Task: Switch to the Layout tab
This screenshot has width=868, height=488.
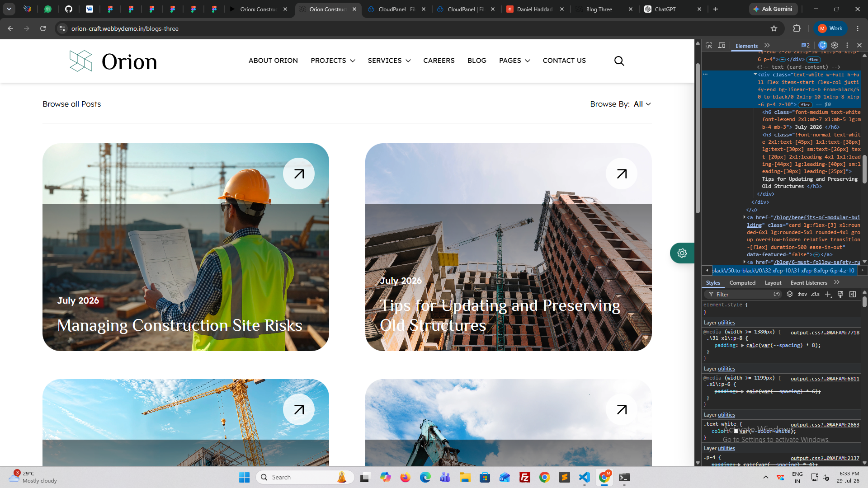Action: pos(773,283)
